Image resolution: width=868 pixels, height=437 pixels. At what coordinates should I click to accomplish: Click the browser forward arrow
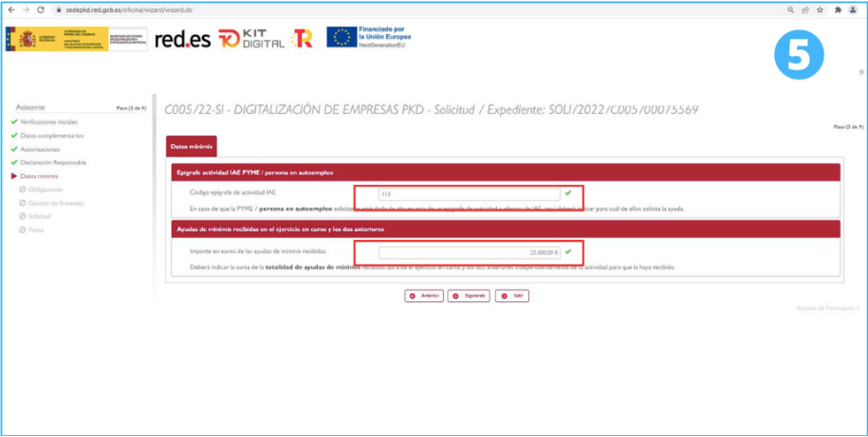pyautogui.click(x=26, y=10)
